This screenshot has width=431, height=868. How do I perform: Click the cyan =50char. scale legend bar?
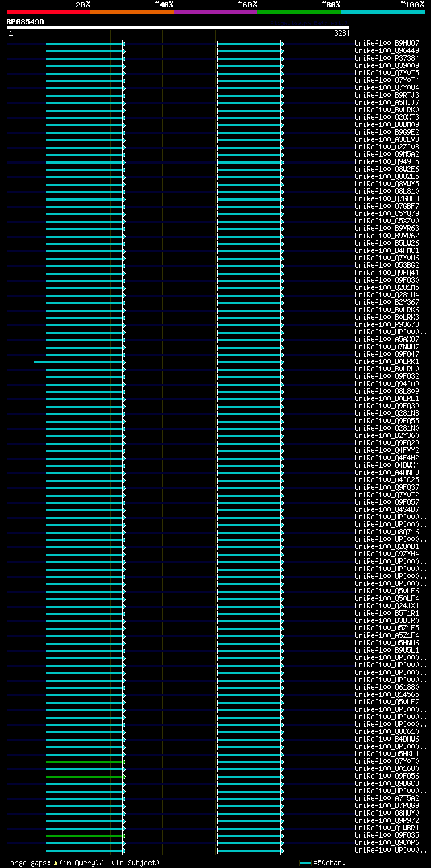[306, 863]
